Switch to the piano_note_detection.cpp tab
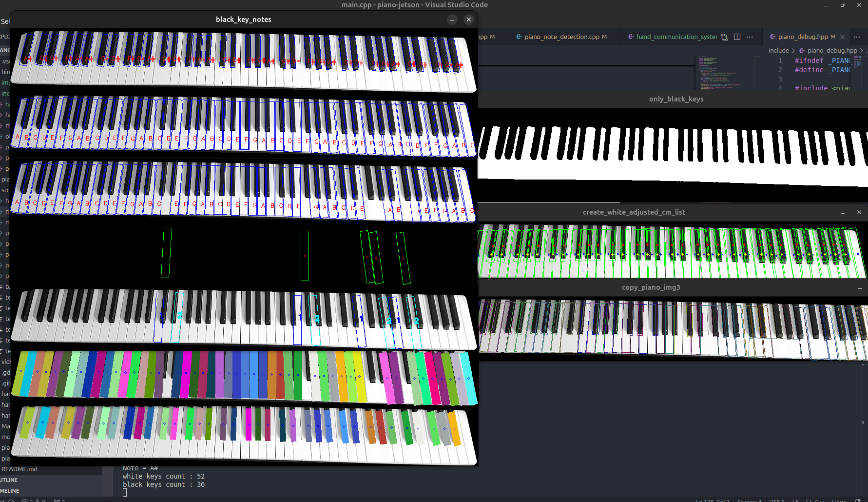Viewport: 868px width, 502px height. pos(561,37)
